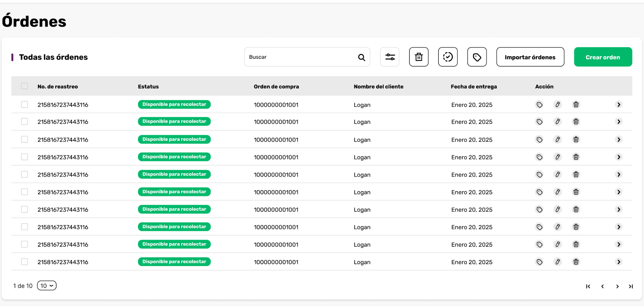Click the trash icon in the first order row
This screenshot has height=306, width=644.
[576, 104]
